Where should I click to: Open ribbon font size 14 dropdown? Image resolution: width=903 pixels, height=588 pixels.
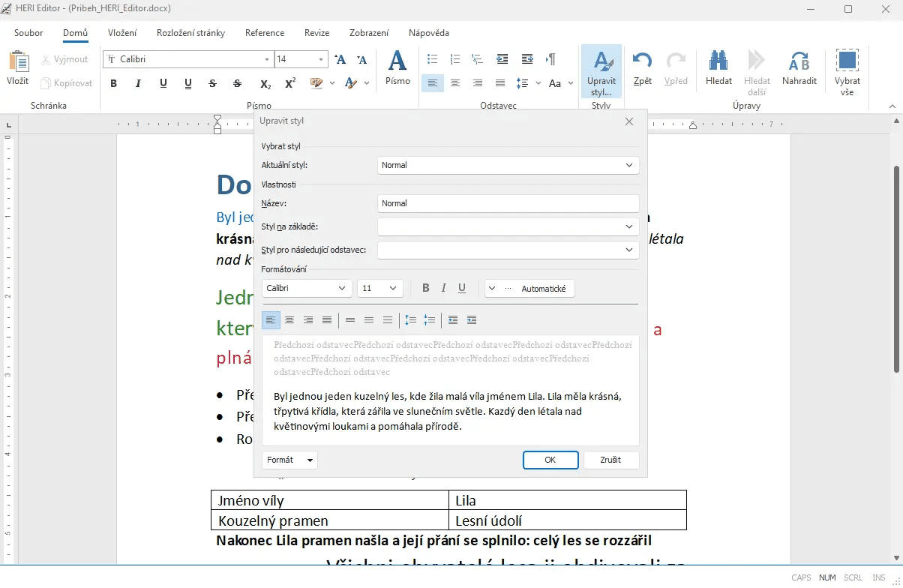coord(322,59)
